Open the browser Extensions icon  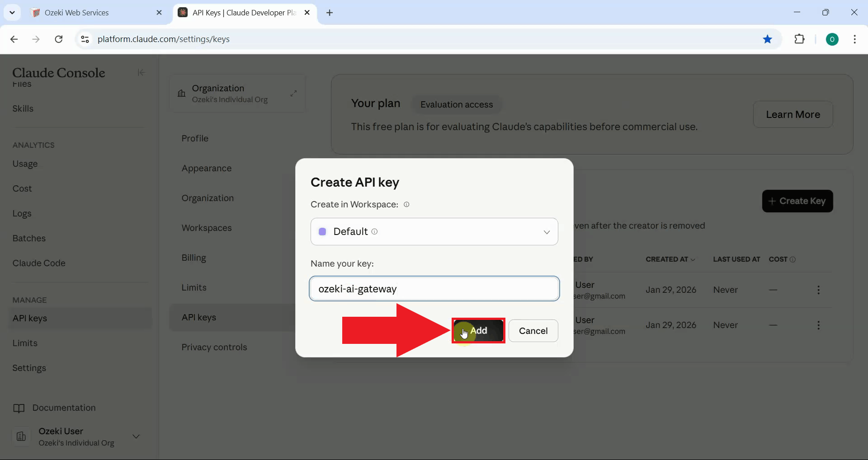[x=800, y=39]
